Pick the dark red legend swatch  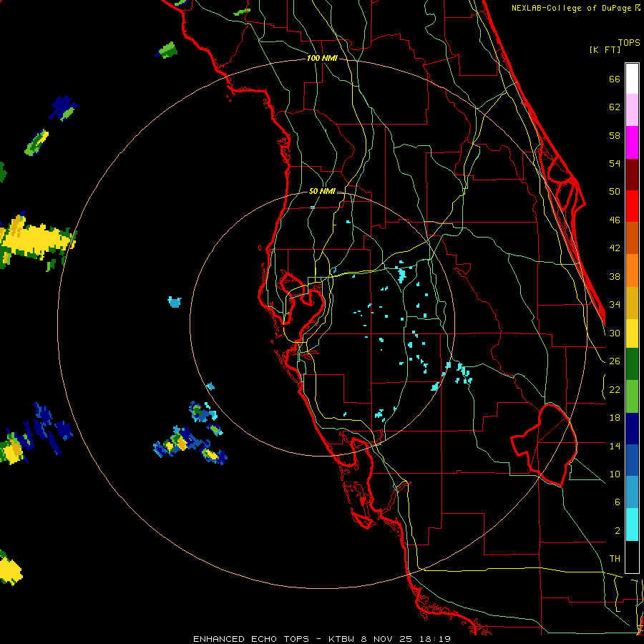coord(632,175)
